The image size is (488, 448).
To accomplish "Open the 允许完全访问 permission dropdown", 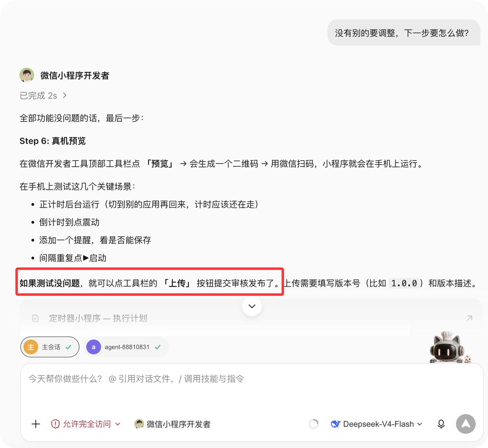I will click(x=86, y=424).
